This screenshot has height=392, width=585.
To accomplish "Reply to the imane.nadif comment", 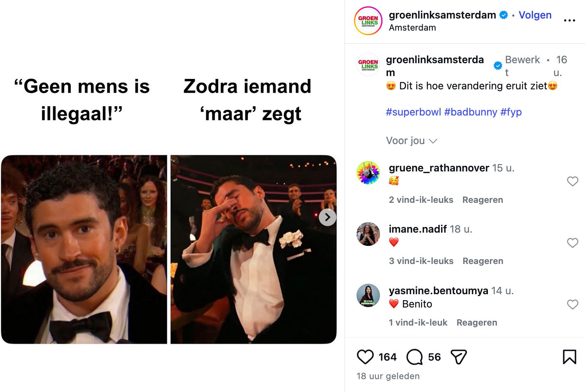I will point(483,261).
